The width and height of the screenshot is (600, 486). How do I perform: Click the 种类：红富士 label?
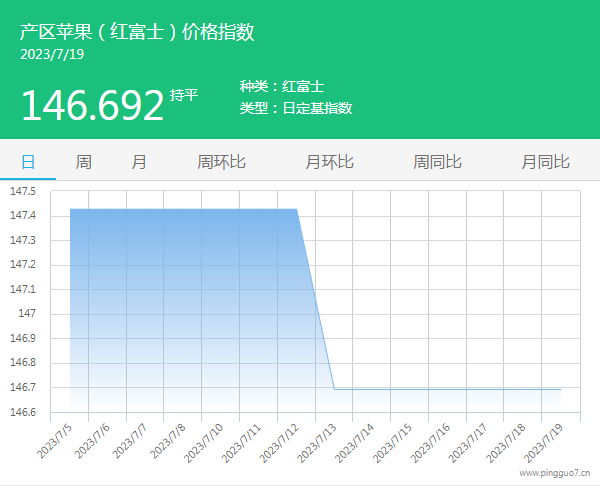point(282,87)
